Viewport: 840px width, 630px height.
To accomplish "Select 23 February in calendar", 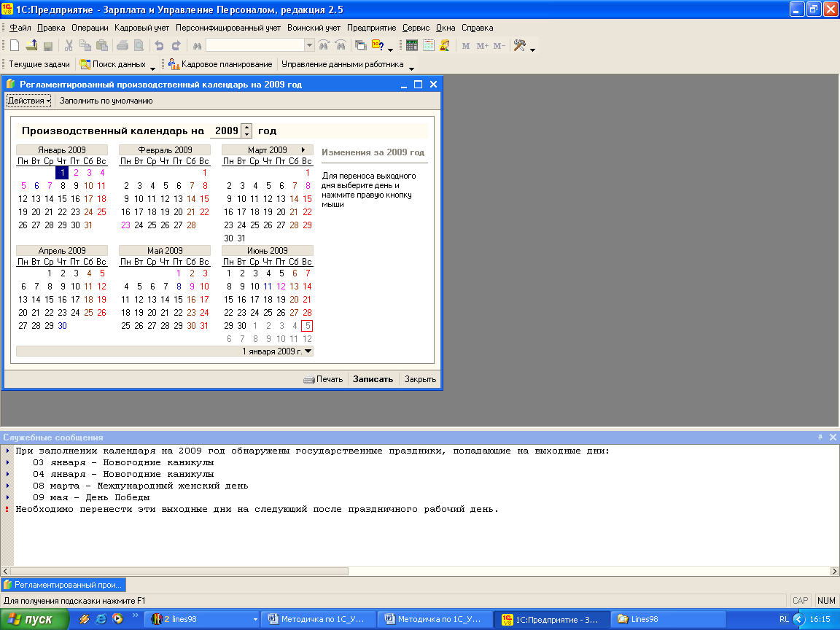I will tap(126, 225).
